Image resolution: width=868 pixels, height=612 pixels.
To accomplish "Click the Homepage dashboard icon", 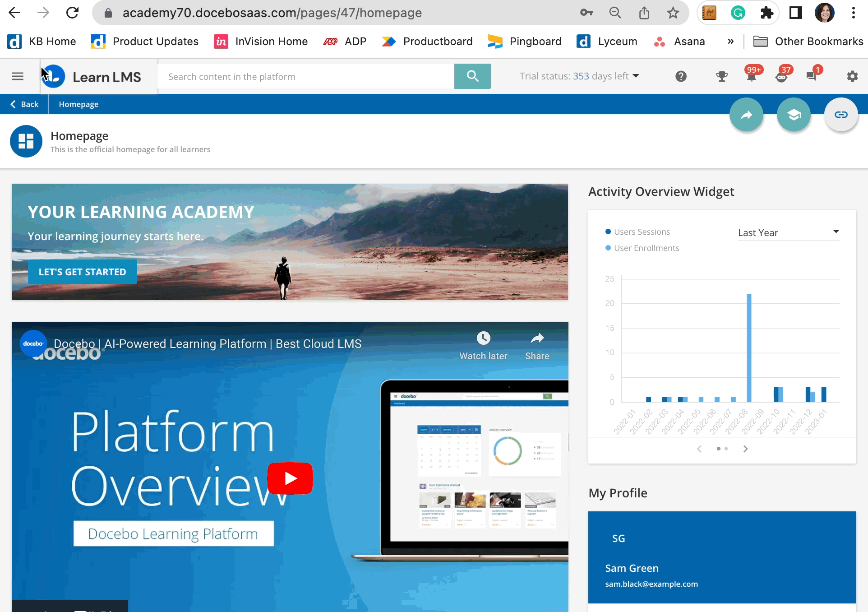I will coord(26,141).
